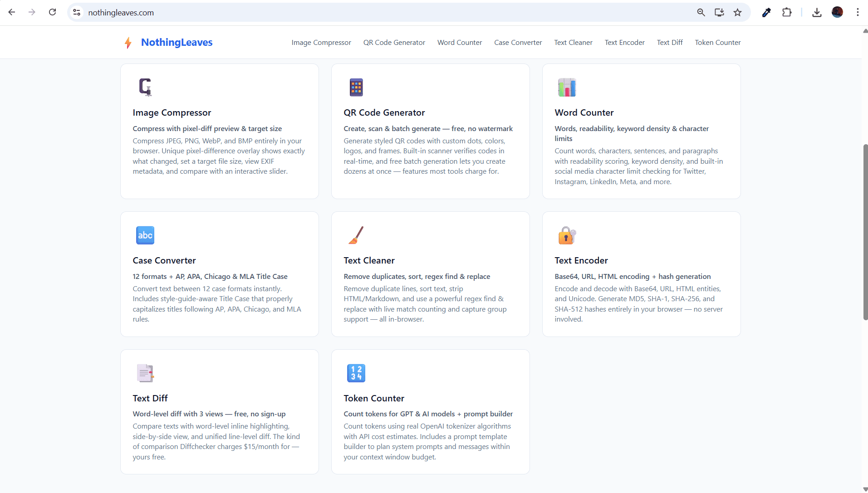Click the Image Compressor clamp icon

point(145,87)
